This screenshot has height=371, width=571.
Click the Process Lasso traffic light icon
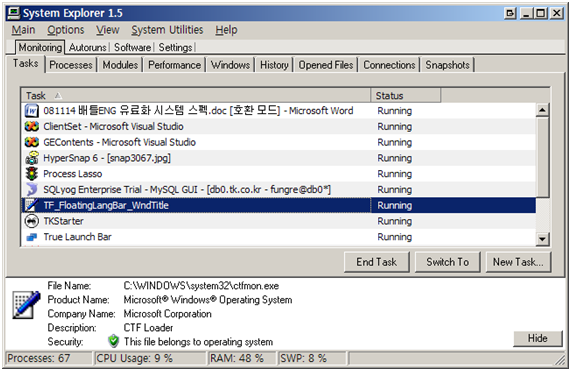click(x=32, y=174)
